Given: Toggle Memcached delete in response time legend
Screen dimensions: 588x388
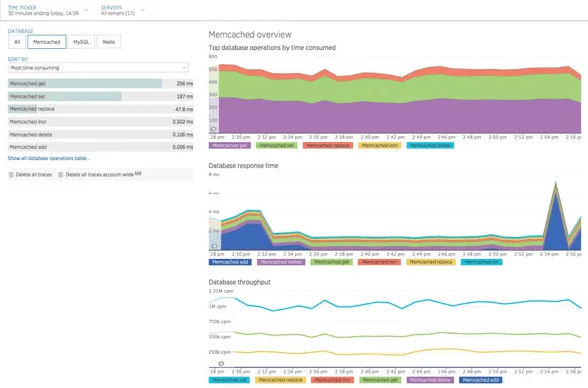Looking at the screenshot, I should [x=281, y=262].
